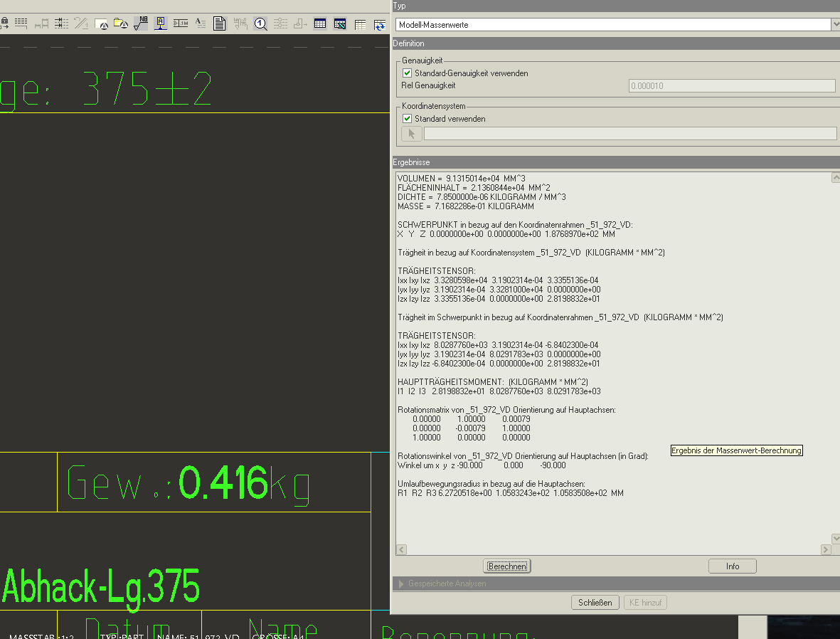Toggle Standard-Genauigkeit verwenden checkbox
This screenshot has width=840, height=639.
click(x=407, y=73)
